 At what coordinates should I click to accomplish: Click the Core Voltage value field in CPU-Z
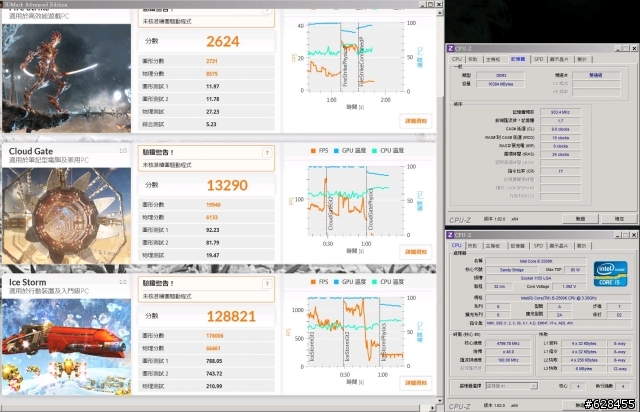tap(569, 287)
